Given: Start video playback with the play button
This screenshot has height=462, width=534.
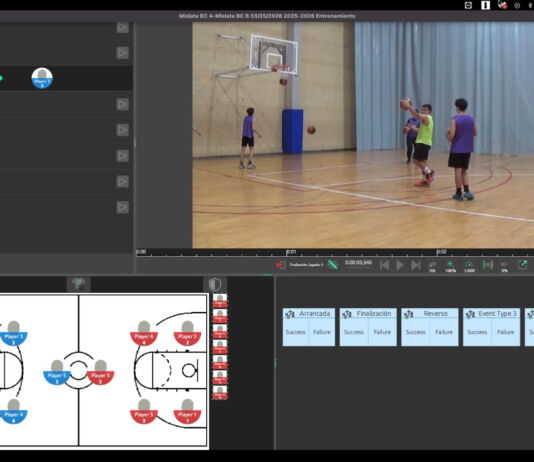Looking at the screenshot, I should click(x=400, y=265).
